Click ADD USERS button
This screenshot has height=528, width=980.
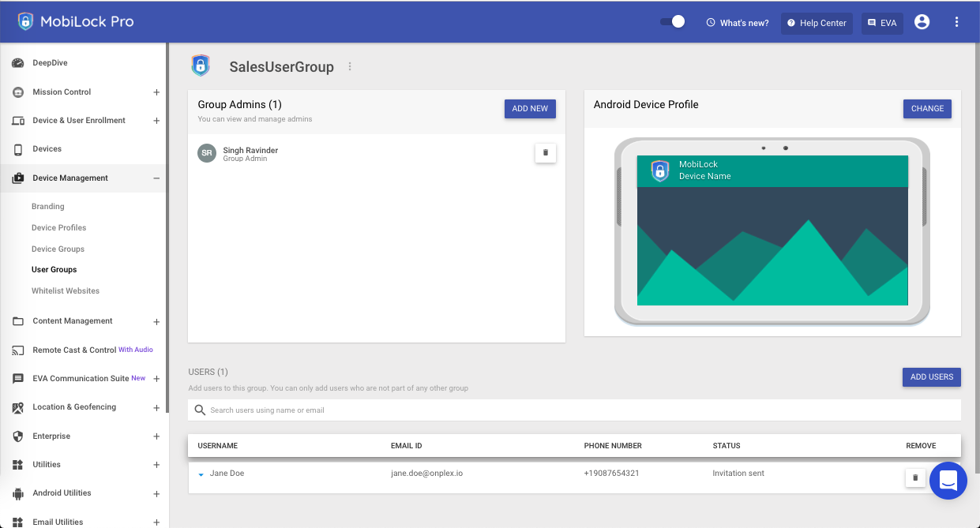pos(932,377)
